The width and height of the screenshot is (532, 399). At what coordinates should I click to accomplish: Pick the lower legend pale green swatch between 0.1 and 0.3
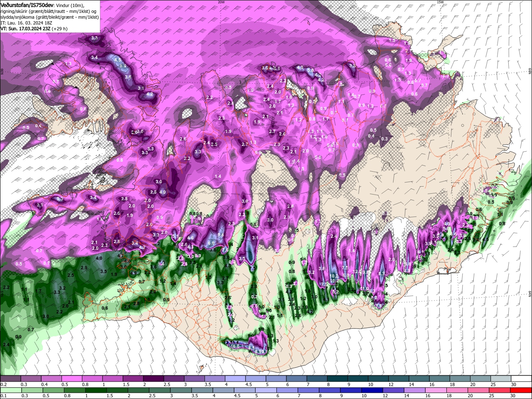tap(10, 390)
